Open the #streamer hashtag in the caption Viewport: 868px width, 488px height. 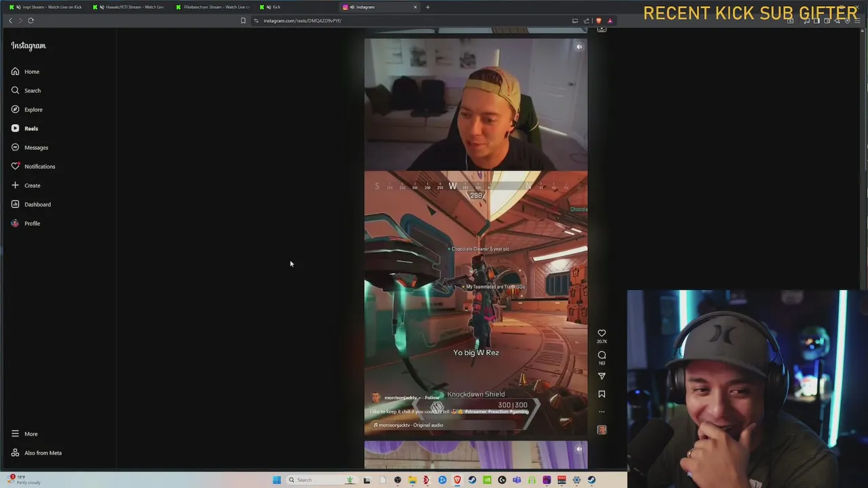click(x=476, y=411)
